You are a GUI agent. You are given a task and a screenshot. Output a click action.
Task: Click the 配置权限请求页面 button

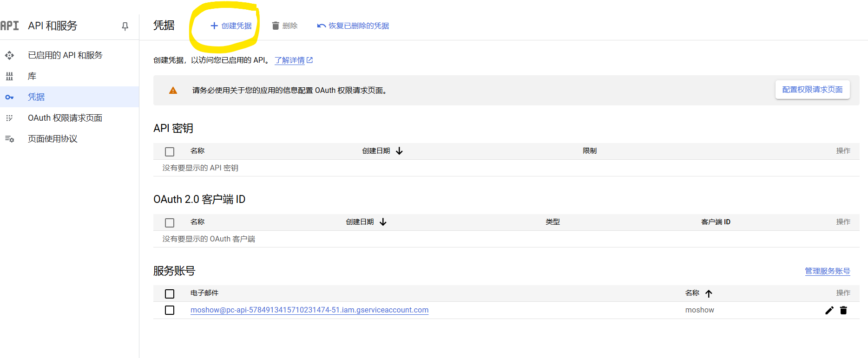tap(812, 90)
